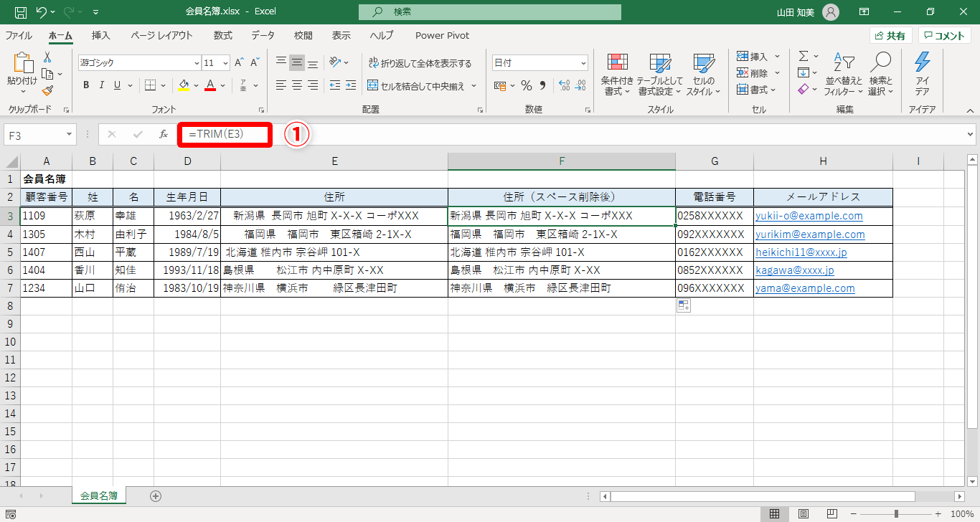Switch to page layout view
980x522 pixels.
click(x=804, y=514)
